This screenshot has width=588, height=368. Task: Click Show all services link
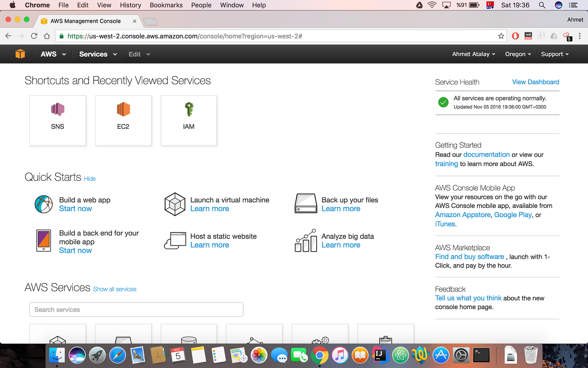[x=115, y=289]
